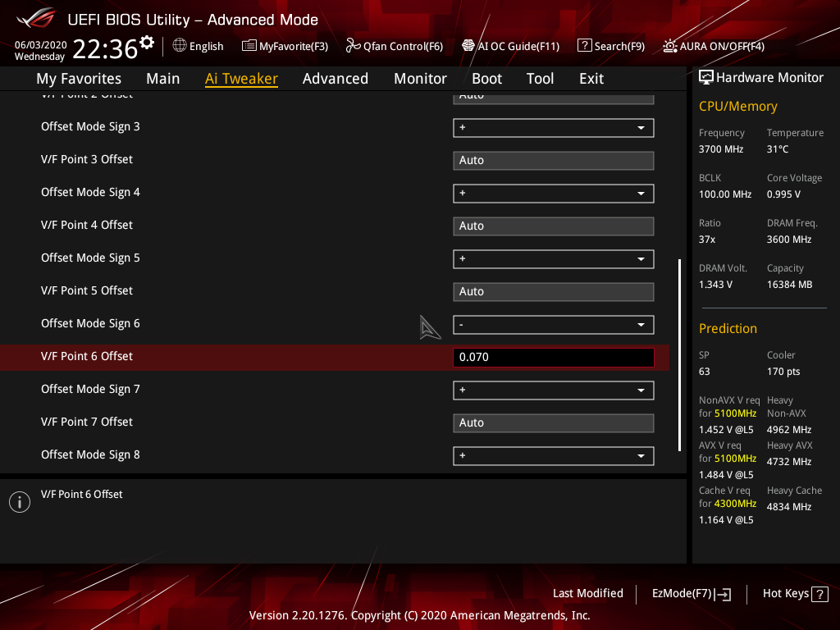The width and height of the screenshot is (840, 630).
Task: Go to the Advanced tab
Action: coord(336,79)
